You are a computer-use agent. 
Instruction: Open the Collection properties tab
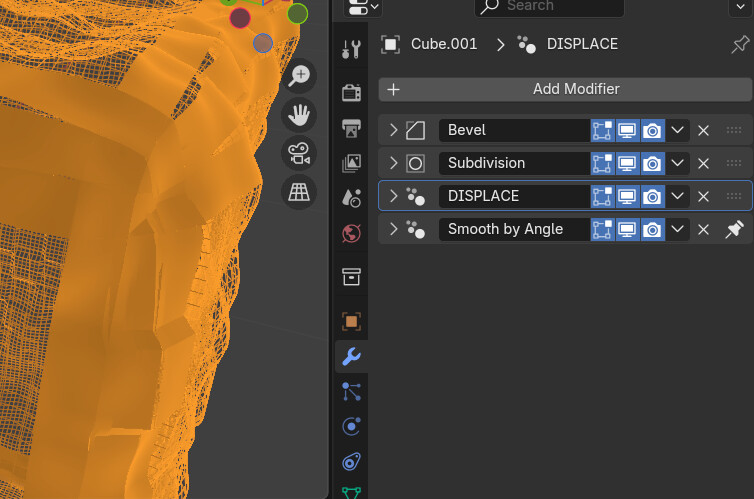[352, 277]
